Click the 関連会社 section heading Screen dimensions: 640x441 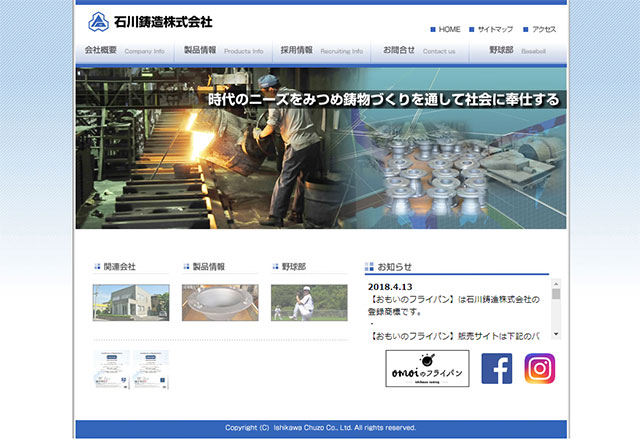coord(115,267)
